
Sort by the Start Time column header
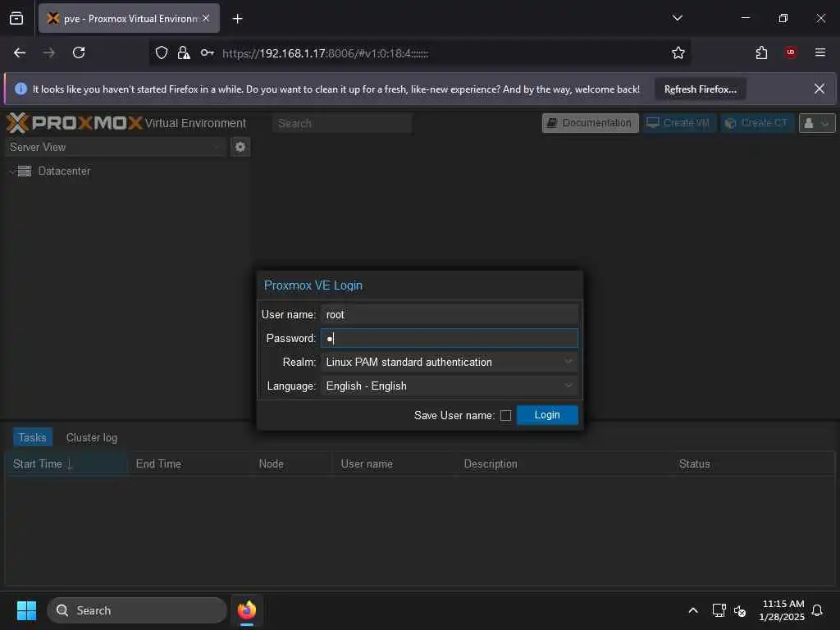pyautogui.click(x=66, y=464)
